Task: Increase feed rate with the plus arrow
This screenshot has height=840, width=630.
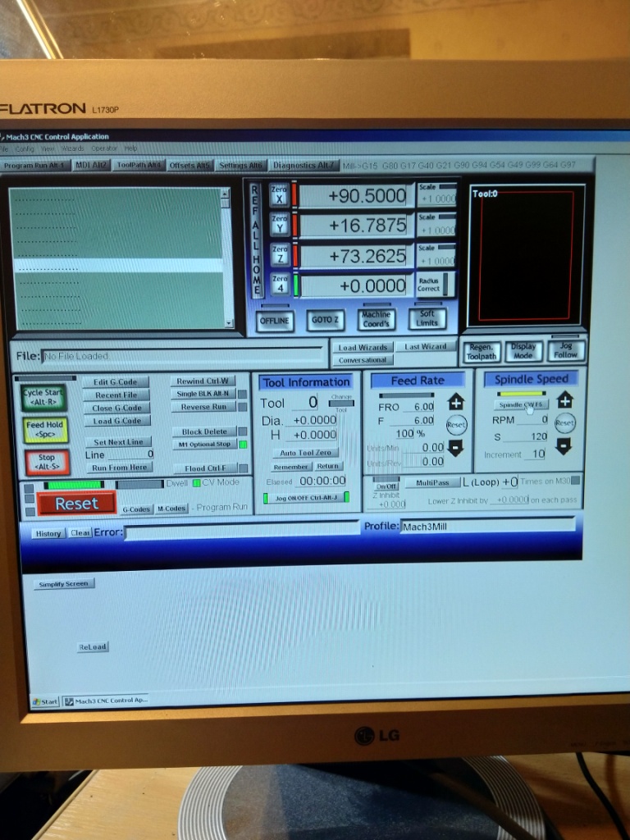Action: 456,401
